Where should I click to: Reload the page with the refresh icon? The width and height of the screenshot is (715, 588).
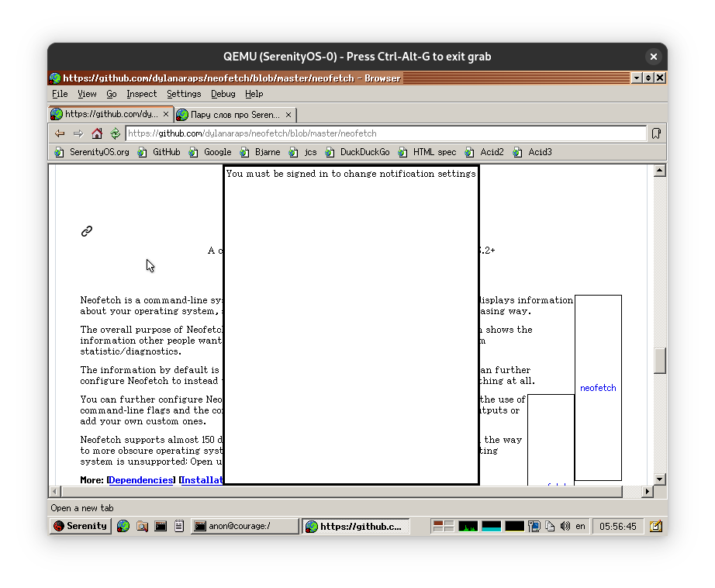coord(115,133)
